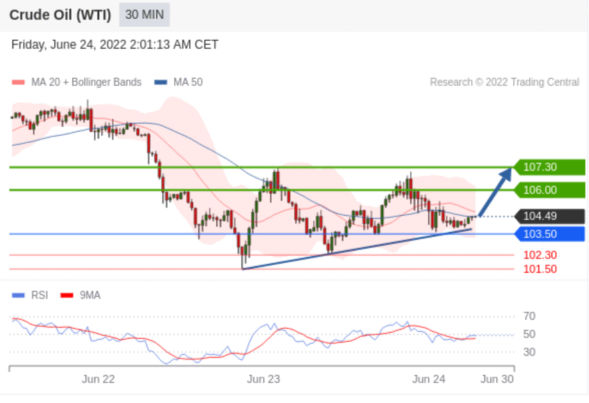Click the Jun 23 date axis label
The width and height of the screenshot is (589, 403).
tap(263, 379)
